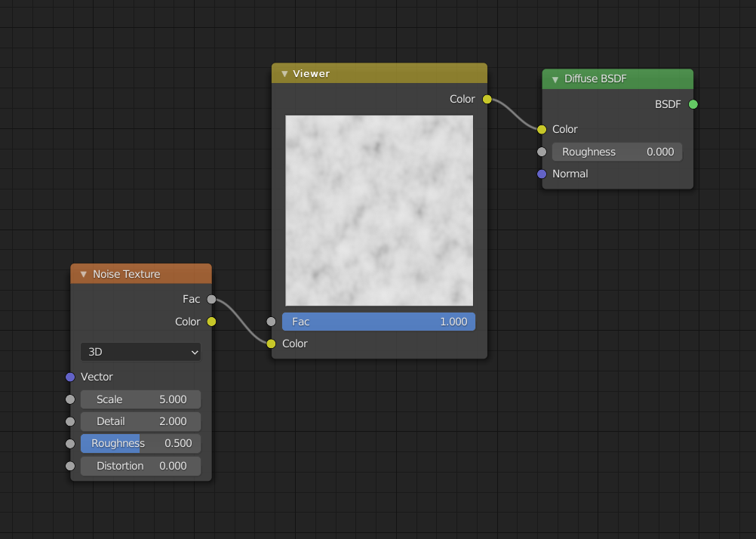
Task: Click the Viewer Color output socket
Action: 487,100
